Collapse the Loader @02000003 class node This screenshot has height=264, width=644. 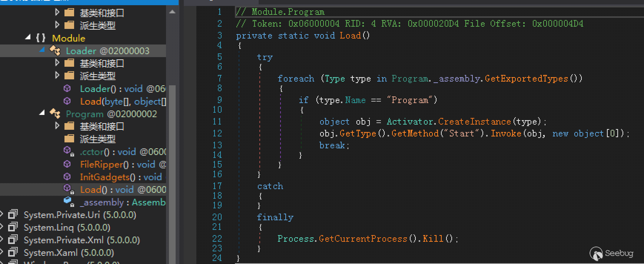pos(42,50)
